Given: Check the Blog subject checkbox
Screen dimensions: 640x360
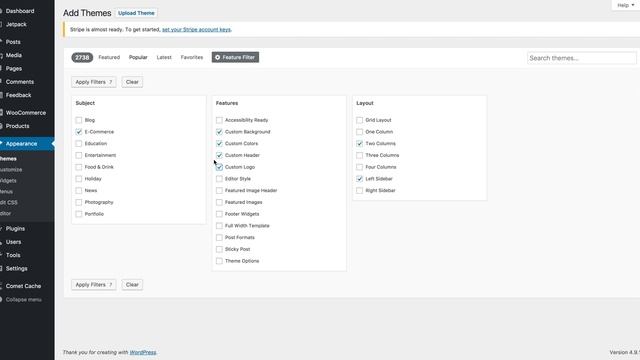Looking at the screenshot, I should coord(79,120).
